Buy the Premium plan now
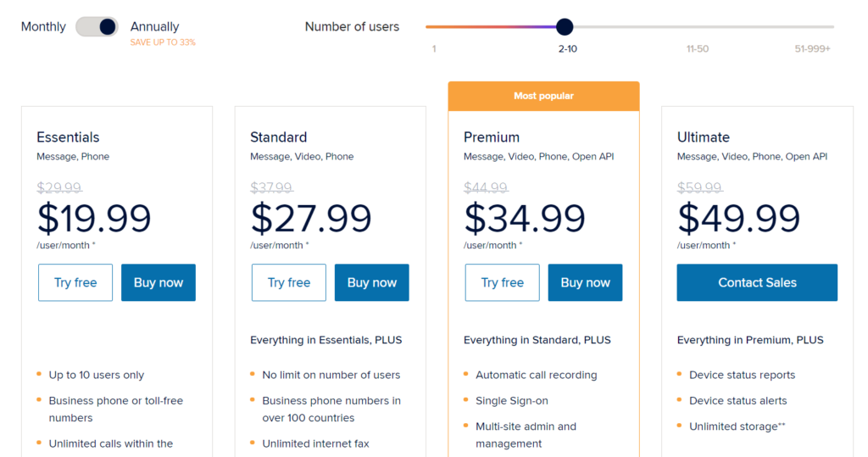 click(585, 282)
